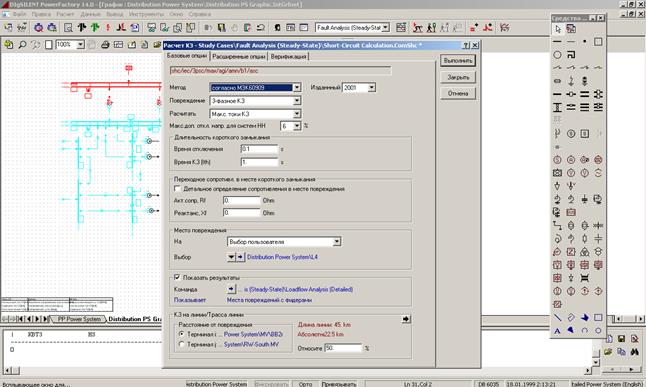Click the binoculars icon in output window toolbar
The image size is (646, 387).
(634, 352)
